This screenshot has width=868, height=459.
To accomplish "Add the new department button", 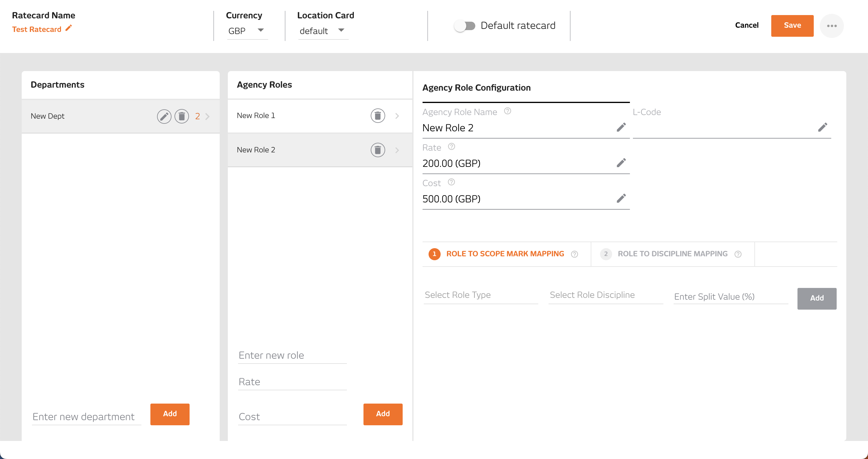I will pos(170,414).
